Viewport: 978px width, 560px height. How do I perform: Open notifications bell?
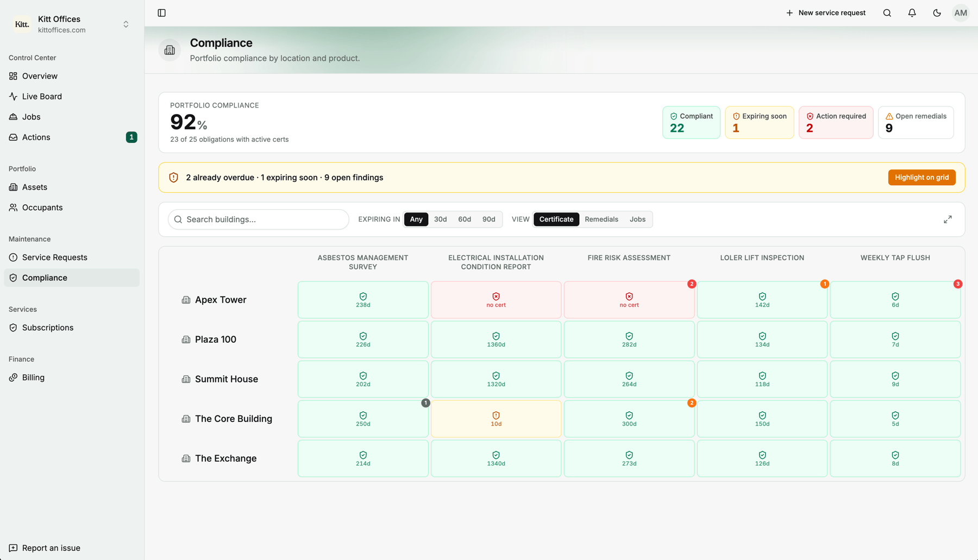point(912,13)
